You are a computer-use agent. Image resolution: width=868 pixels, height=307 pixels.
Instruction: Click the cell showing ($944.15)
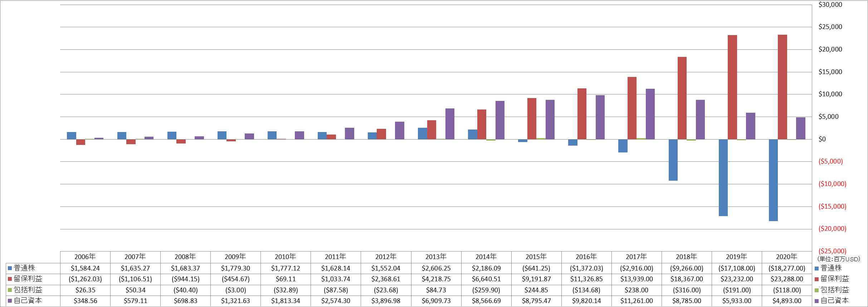185,279
